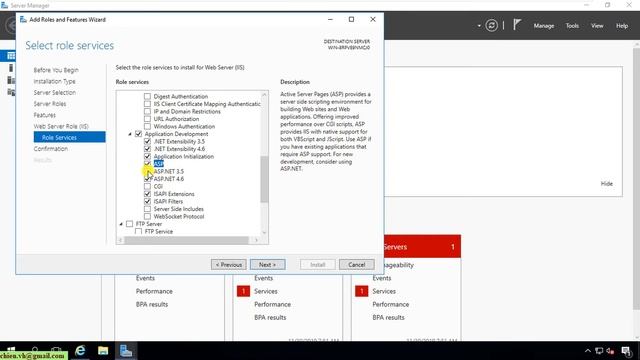Check Digest Authentication checkbox
This screenshot has height=360, width=640.
pyautogui.click(x=147, y=96)
